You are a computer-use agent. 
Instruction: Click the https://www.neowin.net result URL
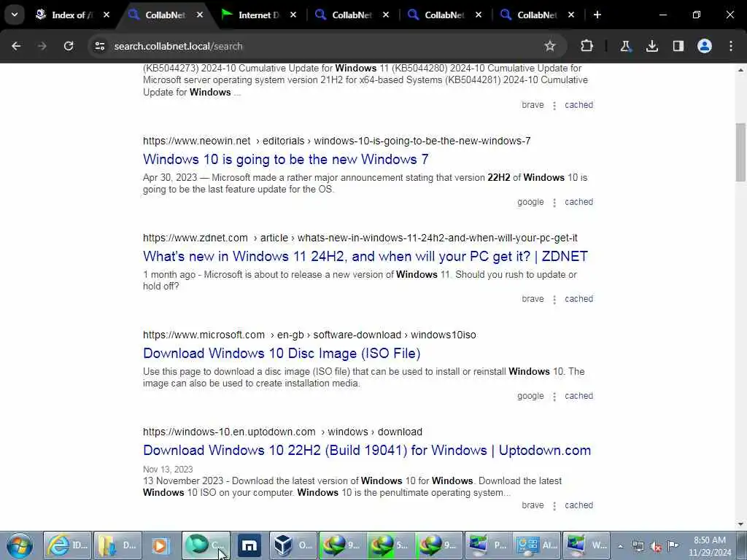pos(336,141)
